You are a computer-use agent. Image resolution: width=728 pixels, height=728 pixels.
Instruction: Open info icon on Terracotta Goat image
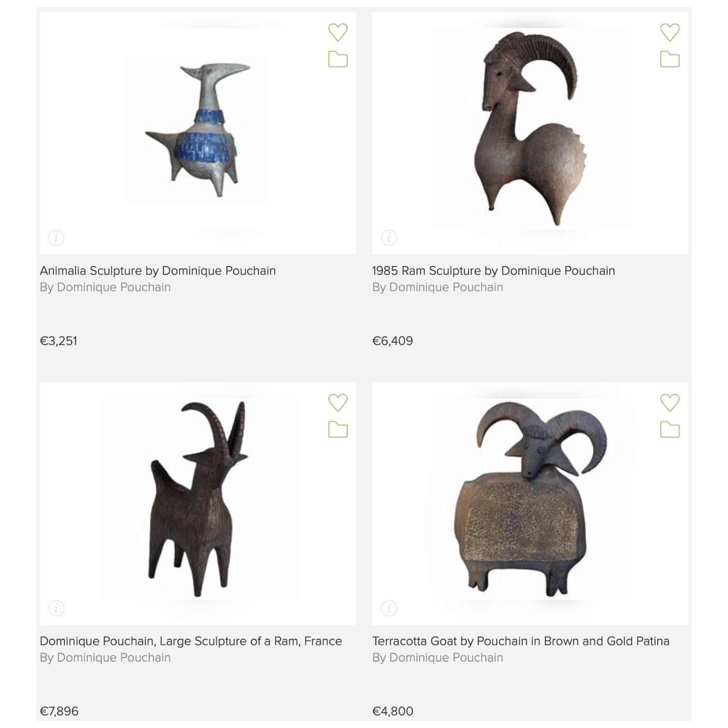point(389,608)
